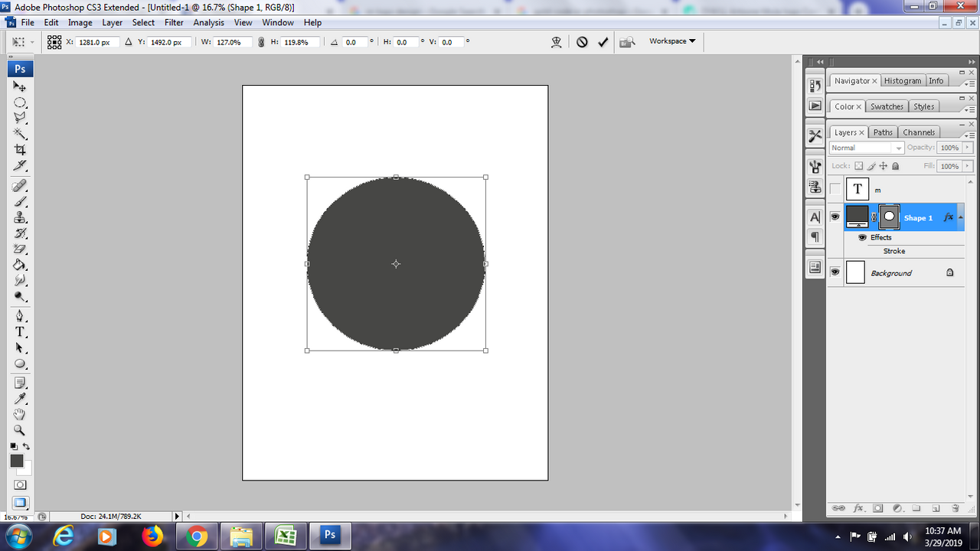980x551 pixels.
Task: Collapse the Shape 1 layer effects arrow
Action: [960, 217]
